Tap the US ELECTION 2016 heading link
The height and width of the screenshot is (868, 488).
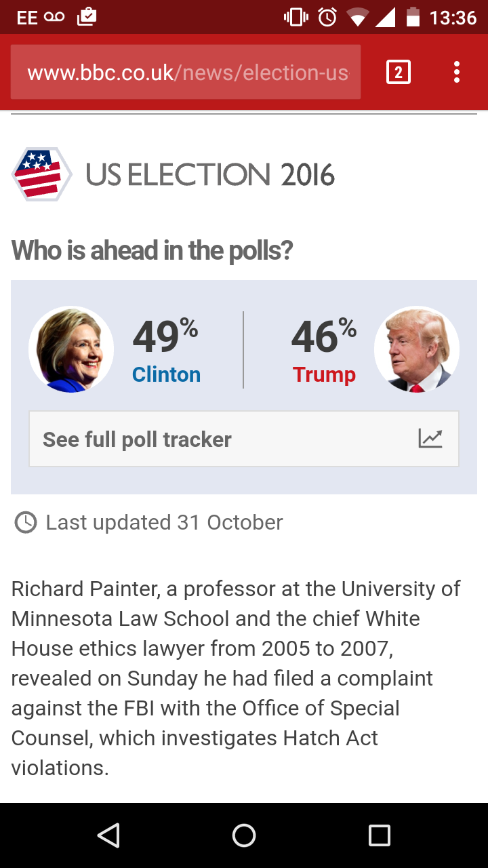(x=210, y=175)
